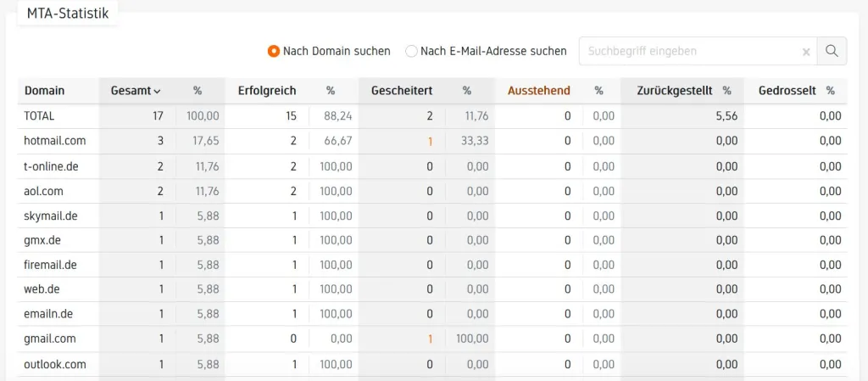The height and width of the screenshot is (381, 868).
Task: Select the Nach E-Mail-Adresse suchen option
Action: click(x=412, y=51)
